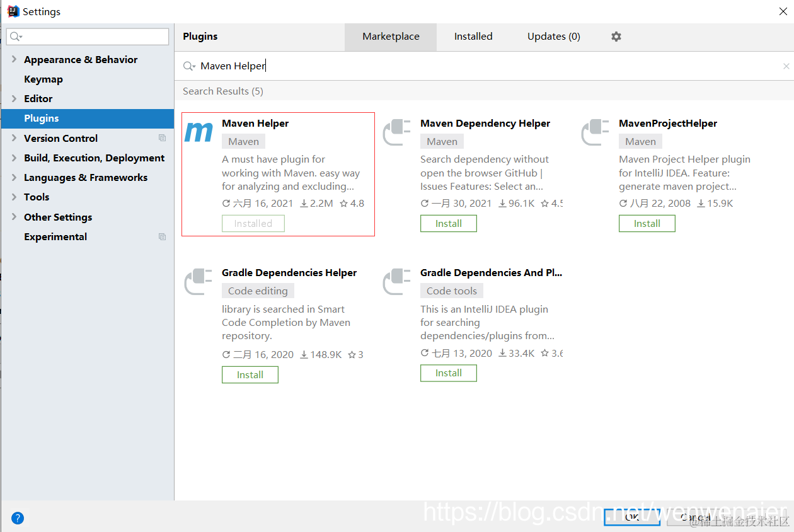Viewport: 794px width, 532px height.
Task: Open the Gradle Dependencies Helper title
Action: coord(289,273)
